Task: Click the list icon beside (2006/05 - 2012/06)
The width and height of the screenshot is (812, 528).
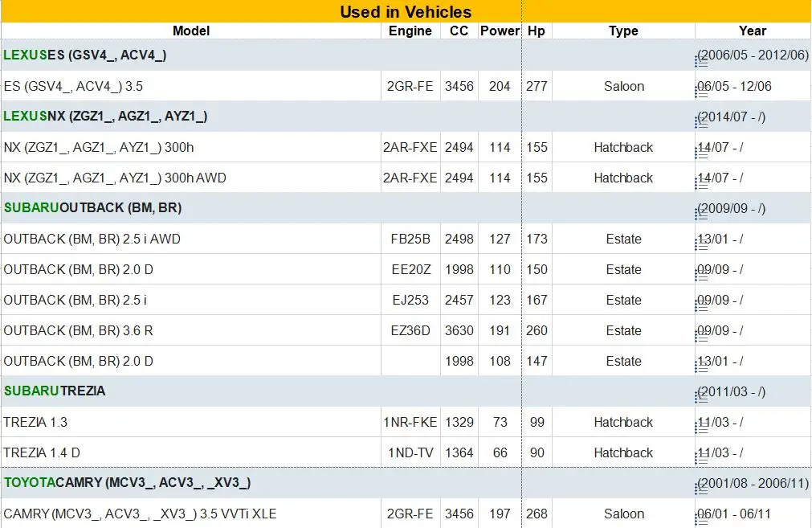Action: (x=700, y=62)
